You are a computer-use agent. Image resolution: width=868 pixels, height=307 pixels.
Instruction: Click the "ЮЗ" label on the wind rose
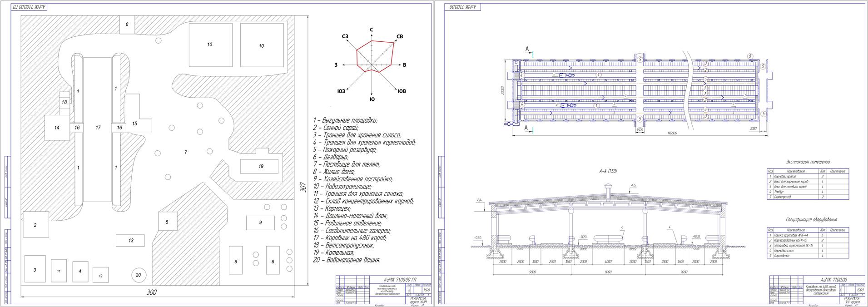click(341, 91)
